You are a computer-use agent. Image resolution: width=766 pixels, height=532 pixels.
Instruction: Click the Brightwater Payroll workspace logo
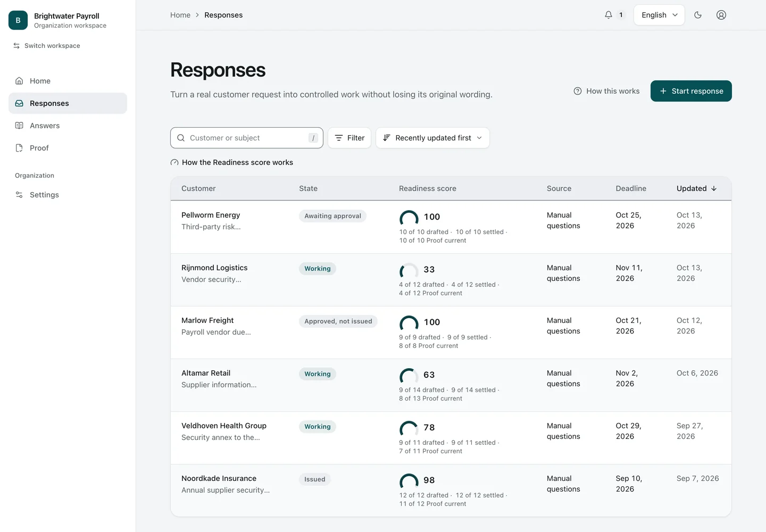18,20
